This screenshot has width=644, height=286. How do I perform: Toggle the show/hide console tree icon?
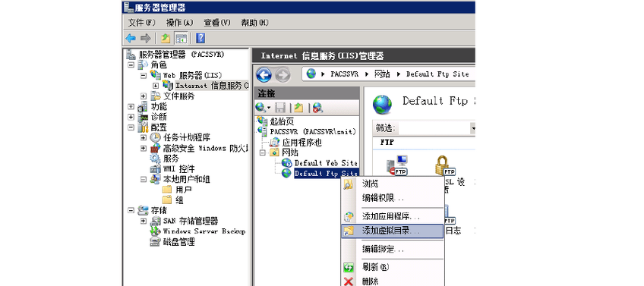tap(181, 39)
